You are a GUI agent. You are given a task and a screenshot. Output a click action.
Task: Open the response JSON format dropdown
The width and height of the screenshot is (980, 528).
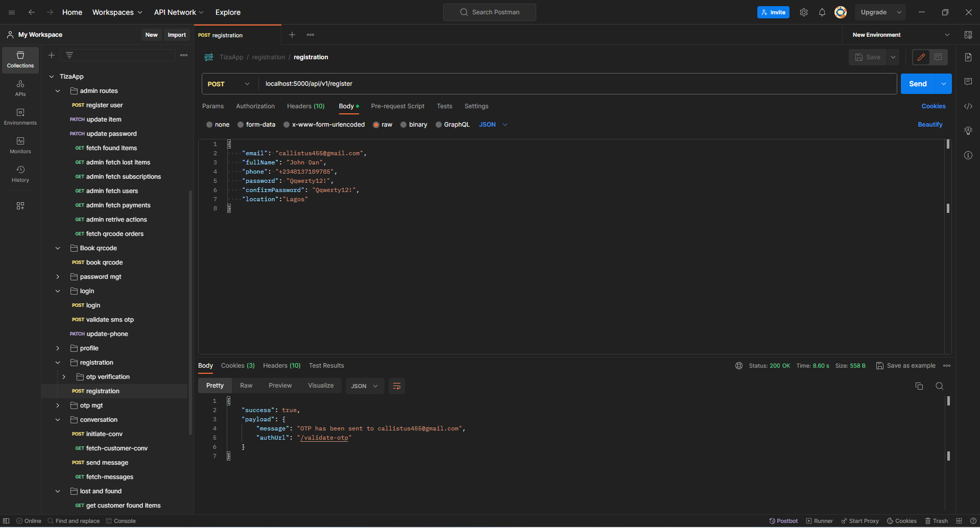[x=365, y=386]
